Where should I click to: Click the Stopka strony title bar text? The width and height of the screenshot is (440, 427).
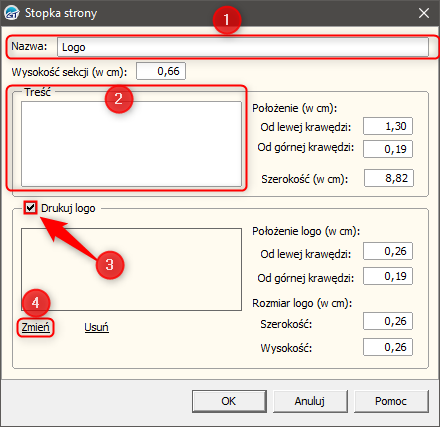[x=61, y=13]
